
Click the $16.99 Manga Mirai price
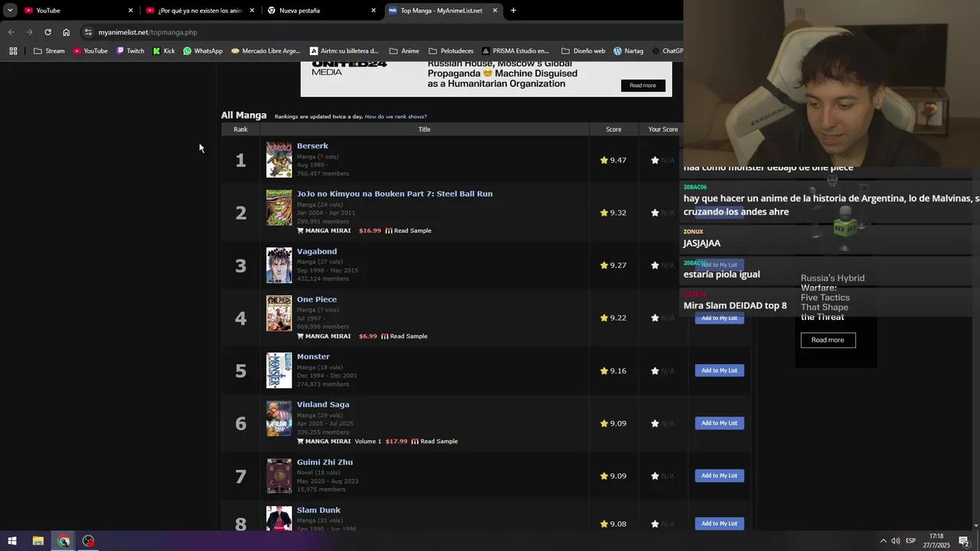(x=370, y=230)
